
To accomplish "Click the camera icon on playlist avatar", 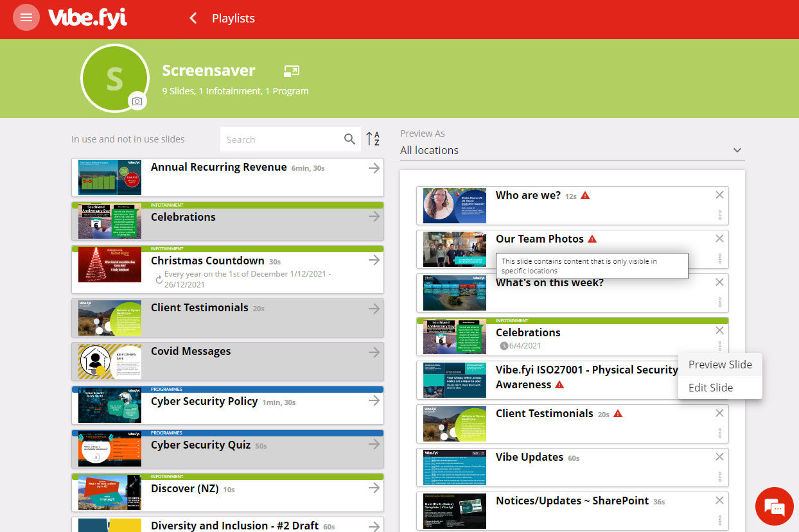I will coord(136,101).
